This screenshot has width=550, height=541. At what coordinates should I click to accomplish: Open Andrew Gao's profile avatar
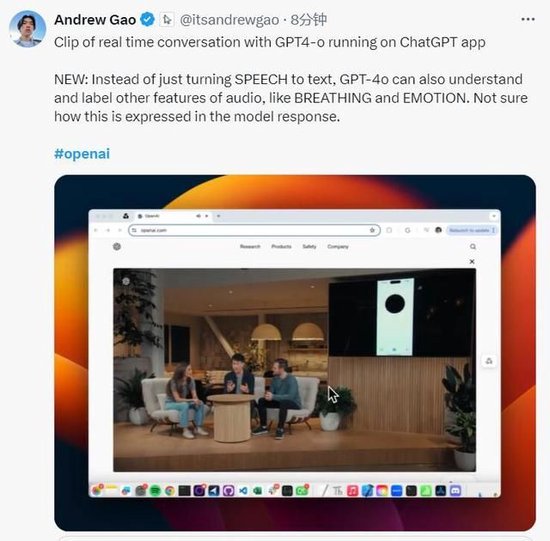coord(27,29)
